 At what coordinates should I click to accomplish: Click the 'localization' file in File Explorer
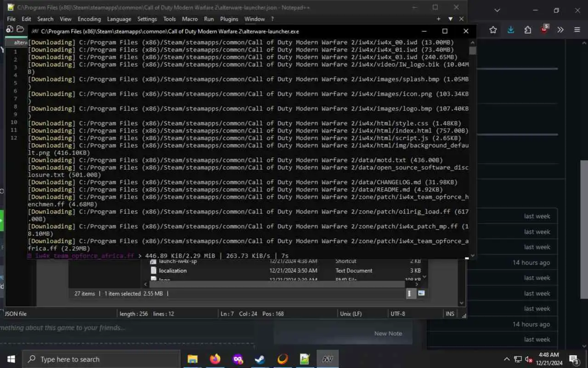172,270
